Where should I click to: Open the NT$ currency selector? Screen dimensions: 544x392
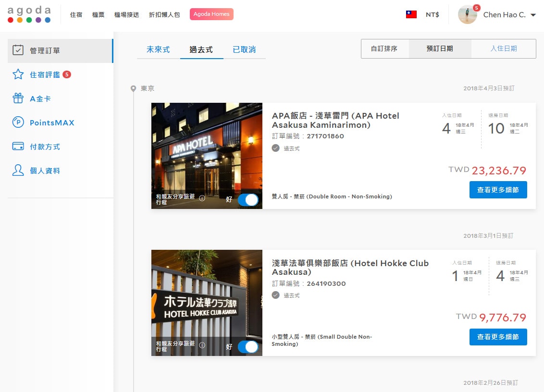click(433, 14)
